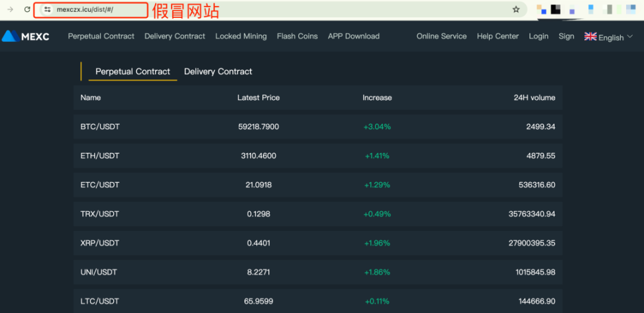
Task: Click the +1.96% increase value
Action: [x=377, y=244]
